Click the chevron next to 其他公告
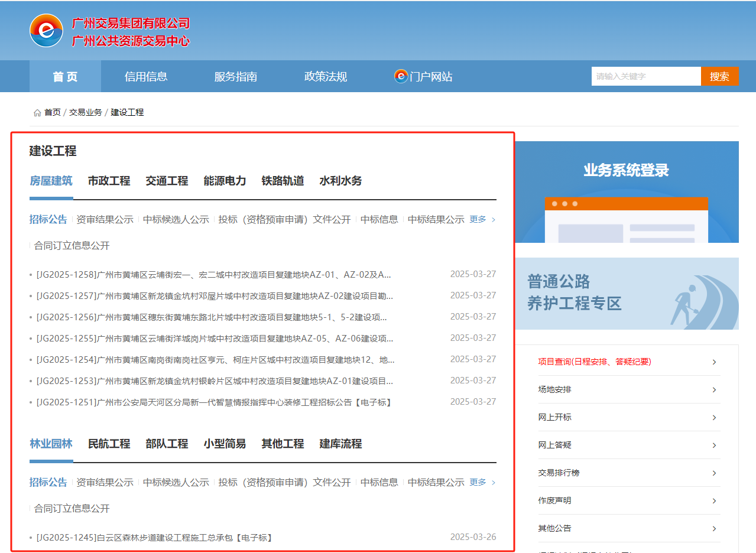The image size is (756, 553). [714, 528]
